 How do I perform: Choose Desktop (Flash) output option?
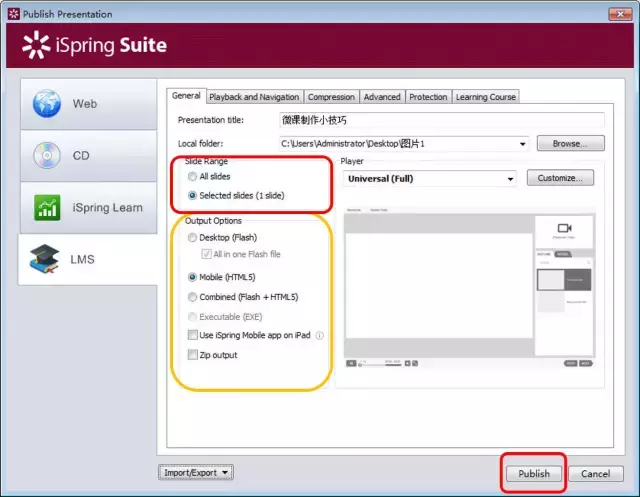192,237
